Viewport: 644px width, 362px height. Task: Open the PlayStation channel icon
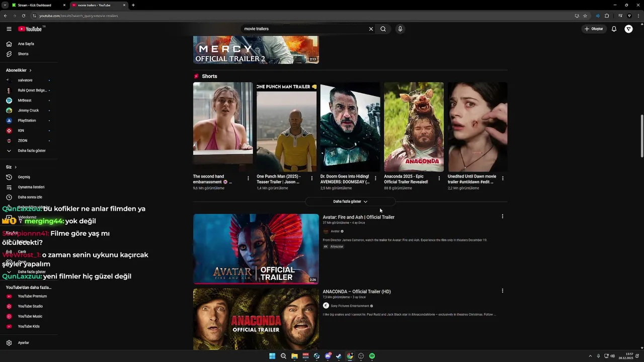pyautogui.click(x=9, y=120)
